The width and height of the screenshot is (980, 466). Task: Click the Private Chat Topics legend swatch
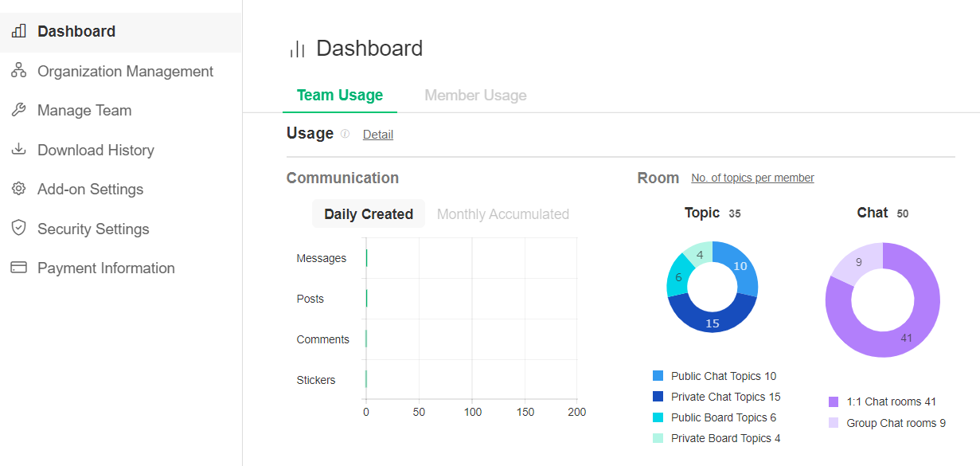point(658,397)
